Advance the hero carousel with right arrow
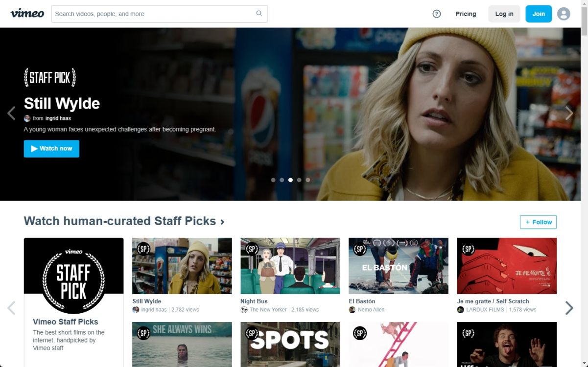This screenshot has height=367, width=588. [569, 113]
